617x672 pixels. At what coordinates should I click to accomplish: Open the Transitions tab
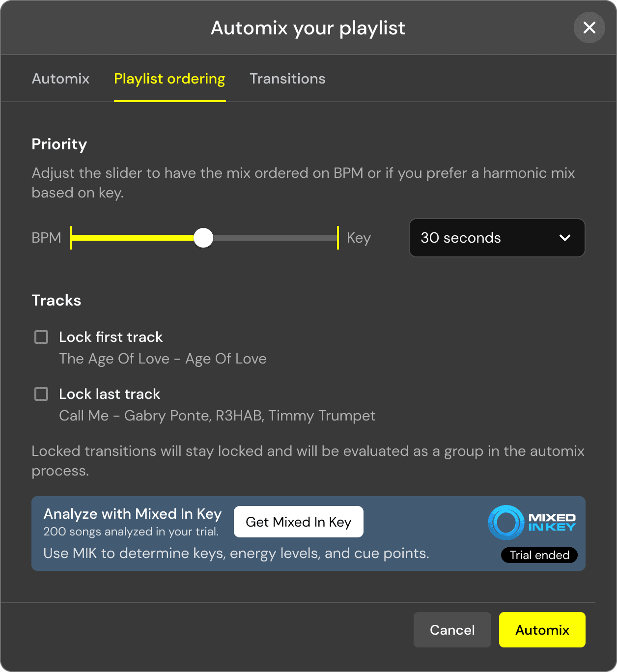click(287, 79)
